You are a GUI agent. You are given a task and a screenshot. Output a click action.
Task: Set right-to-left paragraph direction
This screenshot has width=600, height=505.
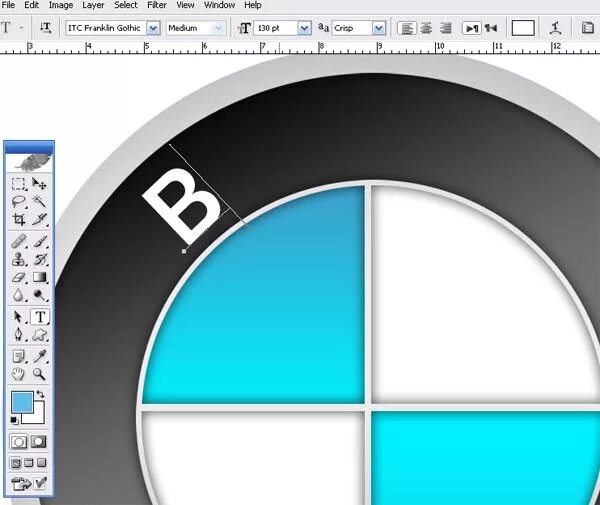point(491,28)
